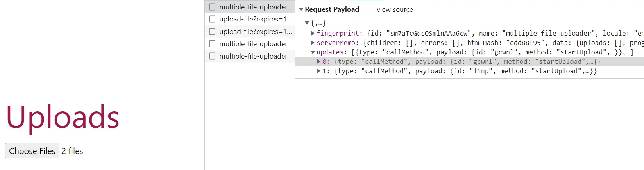The image size is (644, 170).
Task: Toggle the checkbox of the second upload-file request
Action: [212, 31]
